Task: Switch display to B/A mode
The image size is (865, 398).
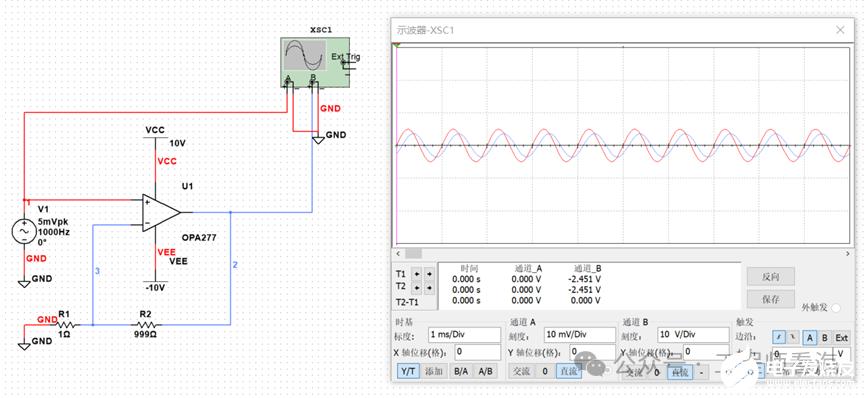Action: (x=461, y=372)
